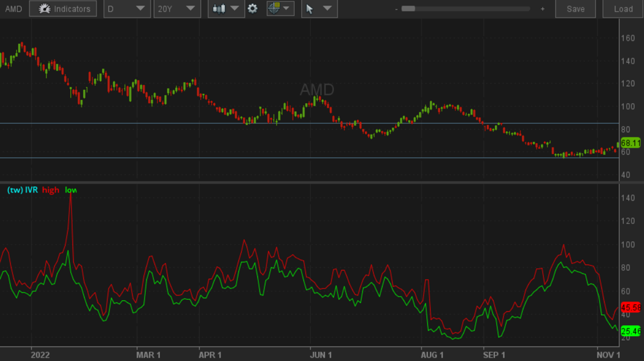Click the green 'low' legend label
644x361 pixels.
coord(71,190)
